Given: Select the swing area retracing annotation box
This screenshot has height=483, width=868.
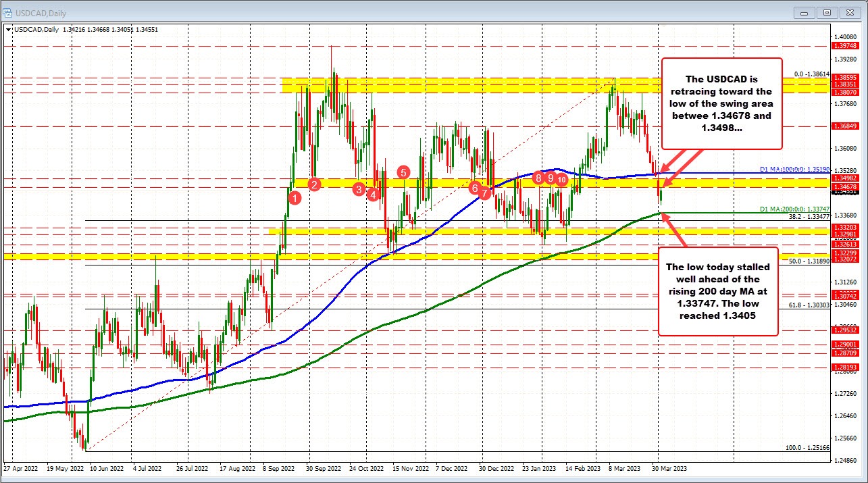Looking at the screenshot, I should (x=721, y=103).
